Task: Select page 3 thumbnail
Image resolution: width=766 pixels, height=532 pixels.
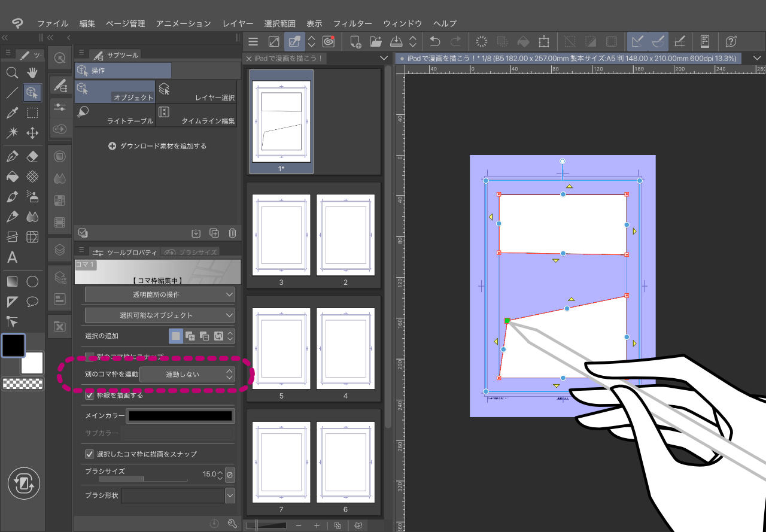Action: click(281, 234)
